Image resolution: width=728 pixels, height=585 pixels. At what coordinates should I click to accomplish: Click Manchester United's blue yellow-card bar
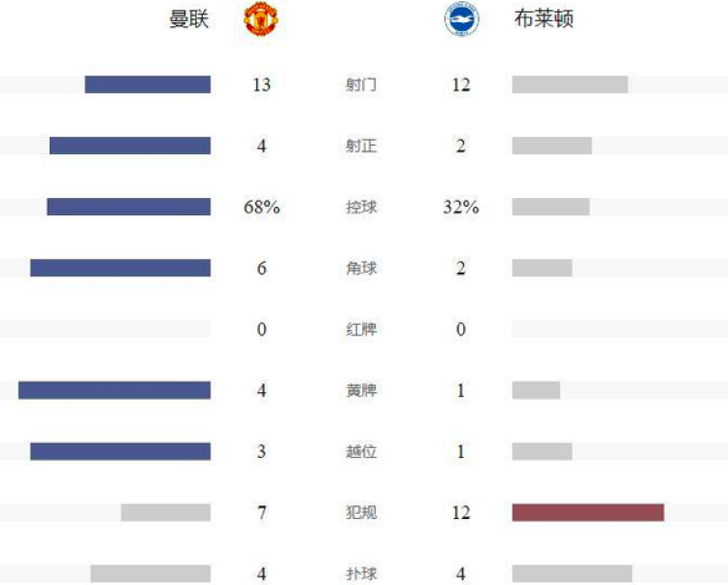coord(115,390)
